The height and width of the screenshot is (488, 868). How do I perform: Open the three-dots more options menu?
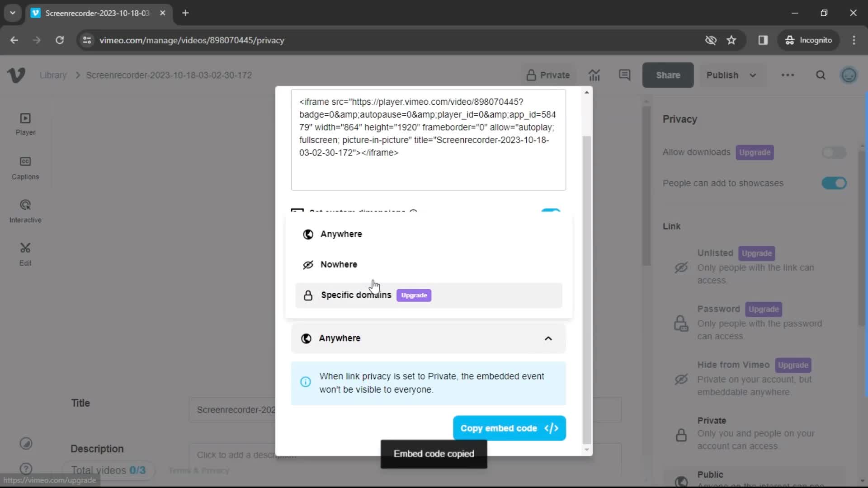[788, 75]
